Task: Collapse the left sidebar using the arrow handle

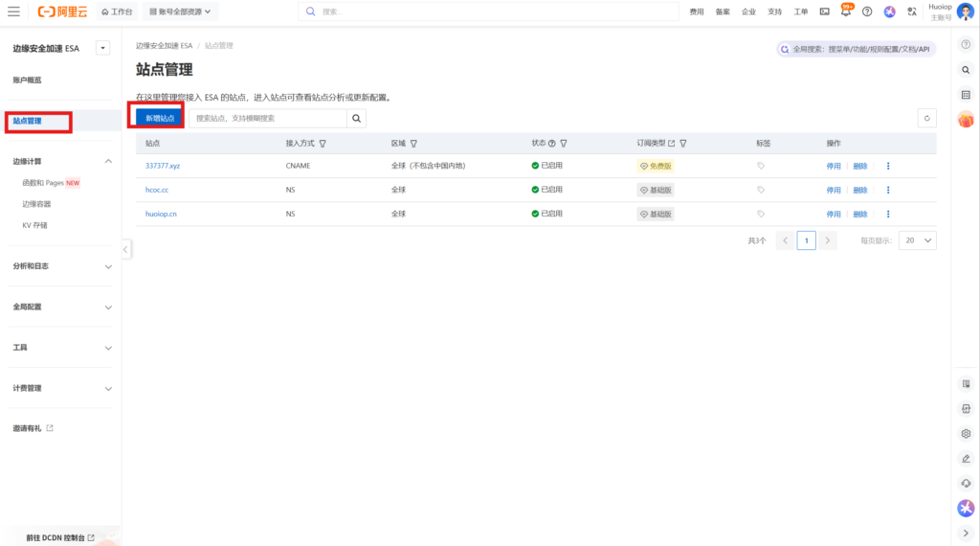Action: (126, 249)
